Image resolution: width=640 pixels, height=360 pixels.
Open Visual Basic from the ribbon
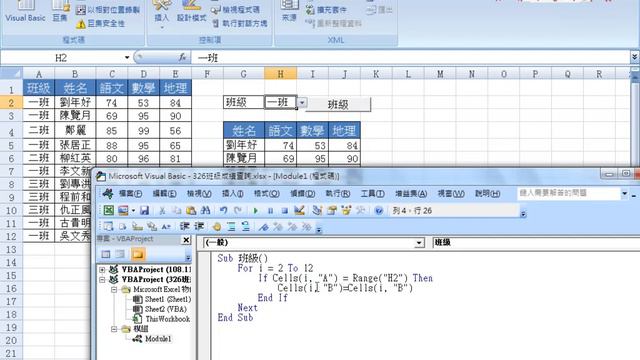click(x=25, y=11)
